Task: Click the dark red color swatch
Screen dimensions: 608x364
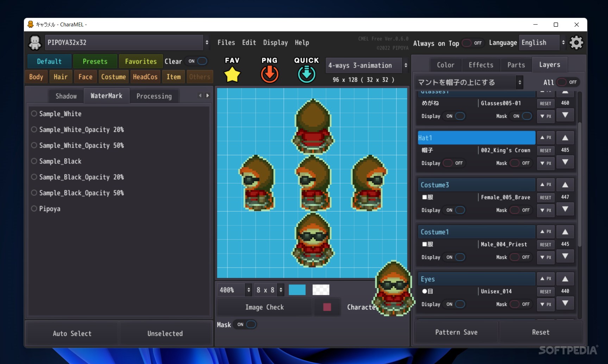Action: [x=327, y=307]
